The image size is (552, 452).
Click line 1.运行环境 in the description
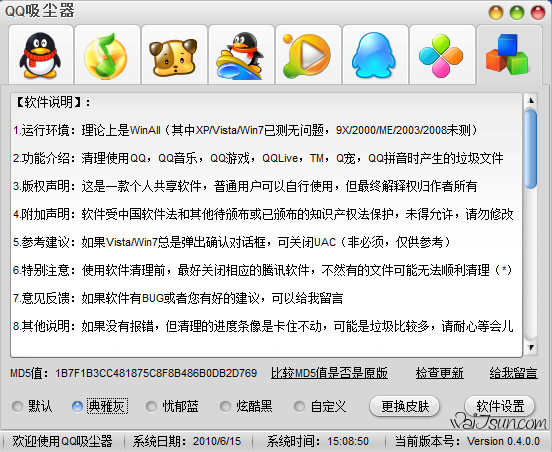(x=245, y=130)
